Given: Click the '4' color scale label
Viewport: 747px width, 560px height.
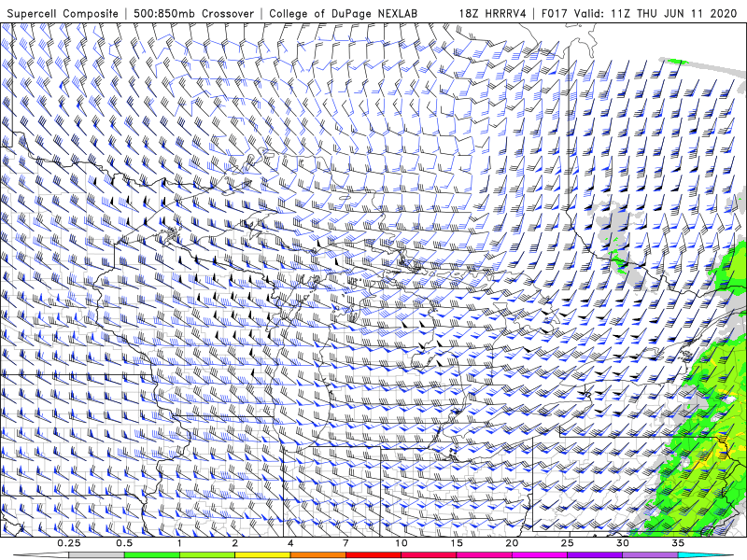Looking at the screenshot, I should click(290, 543).
